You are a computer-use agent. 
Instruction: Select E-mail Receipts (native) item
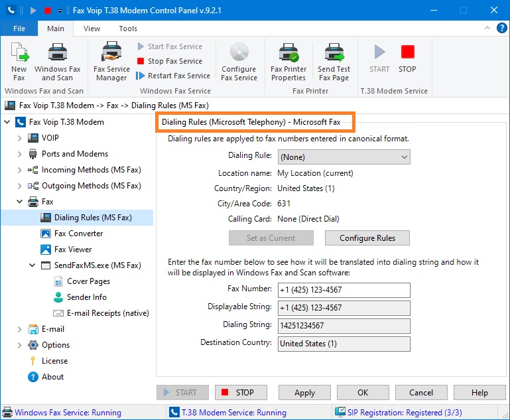click(107, 313)
